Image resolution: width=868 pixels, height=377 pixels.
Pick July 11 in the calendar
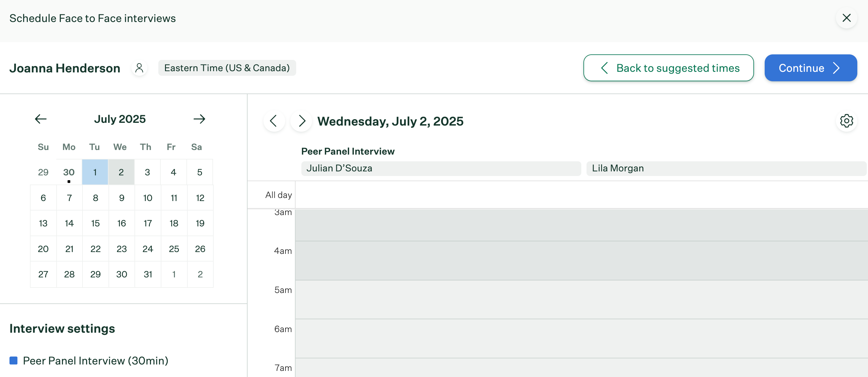174,198
